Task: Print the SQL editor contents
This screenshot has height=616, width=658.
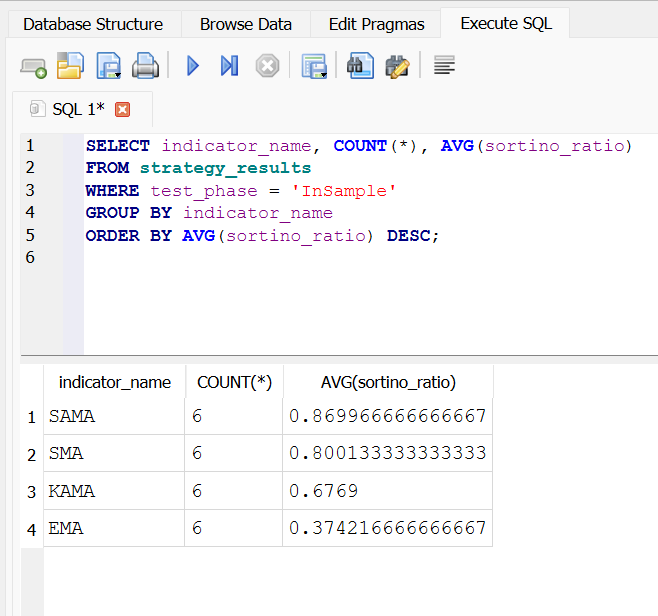Action: pos(145,66)
